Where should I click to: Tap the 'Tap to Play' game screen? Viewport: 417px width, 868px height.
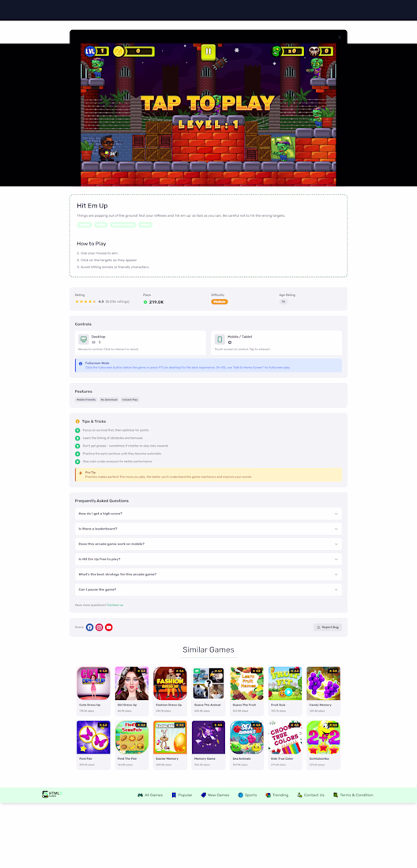point(208,114)
